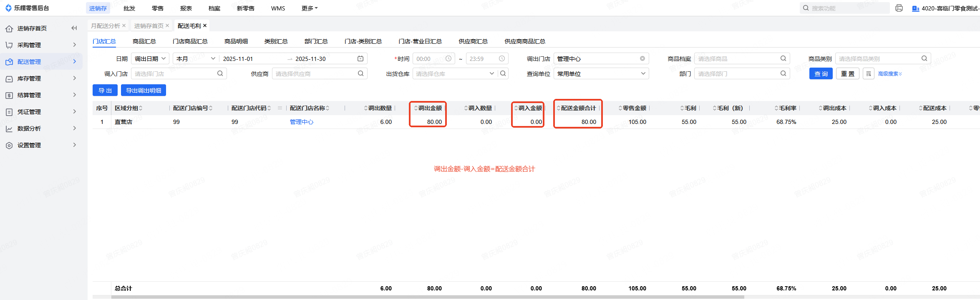Click the magnifier icon in 搜索功能 box
980x300 pixels.
(x=806, y=8)
